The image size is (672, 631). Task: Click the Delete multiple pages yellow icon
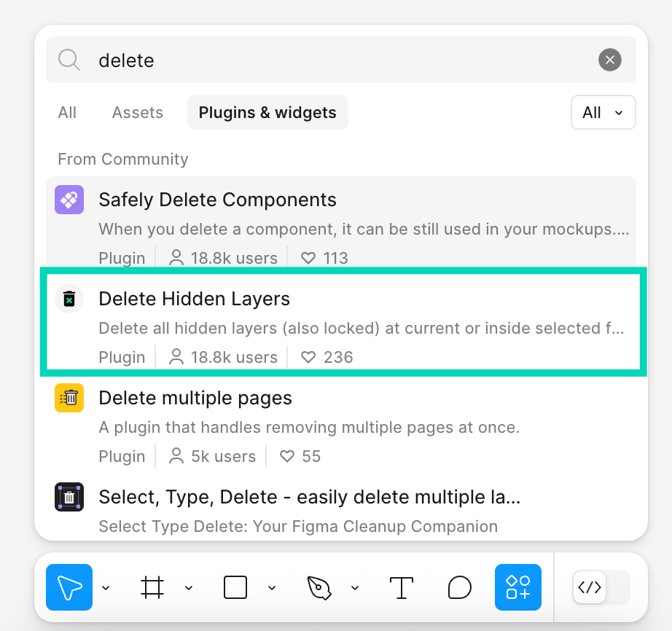69,398
